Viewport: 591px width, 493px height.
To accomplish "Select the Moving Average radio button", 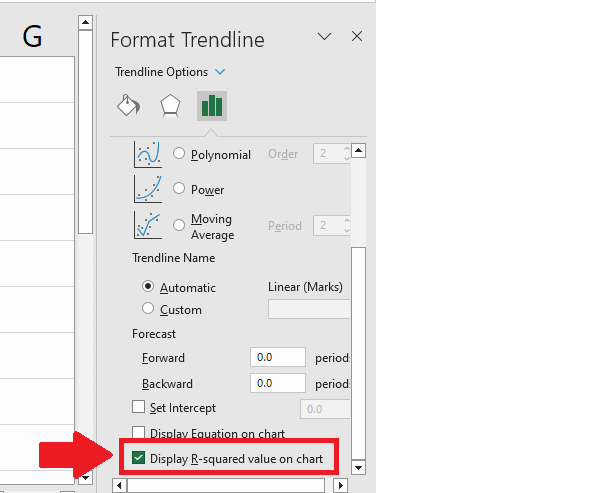I will (x=179, y=225).
